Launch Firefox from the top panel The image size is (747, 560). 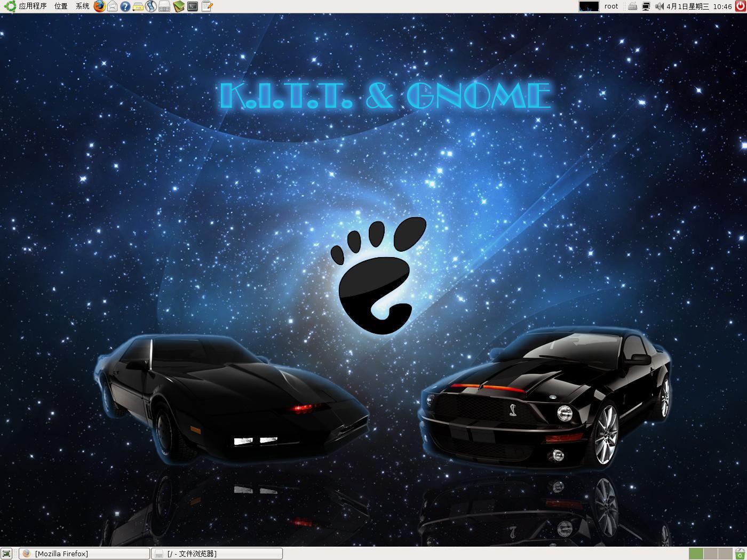click(x=99, y=6)
